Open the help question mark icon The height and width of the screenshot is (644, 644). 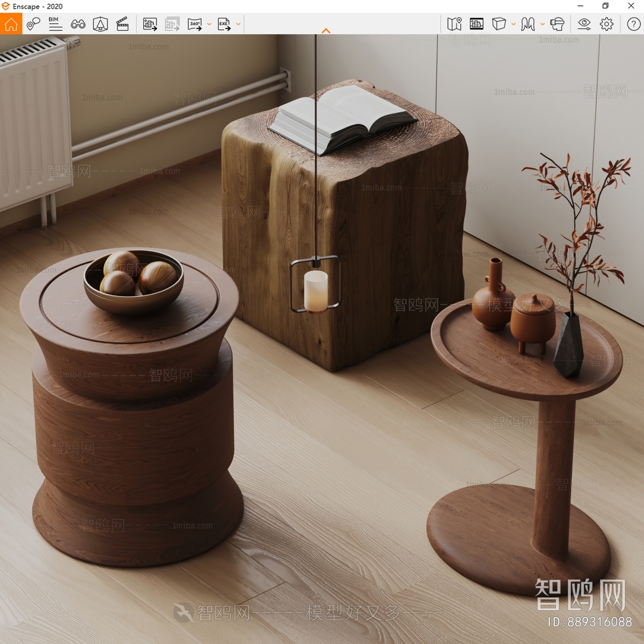(634, 24)
